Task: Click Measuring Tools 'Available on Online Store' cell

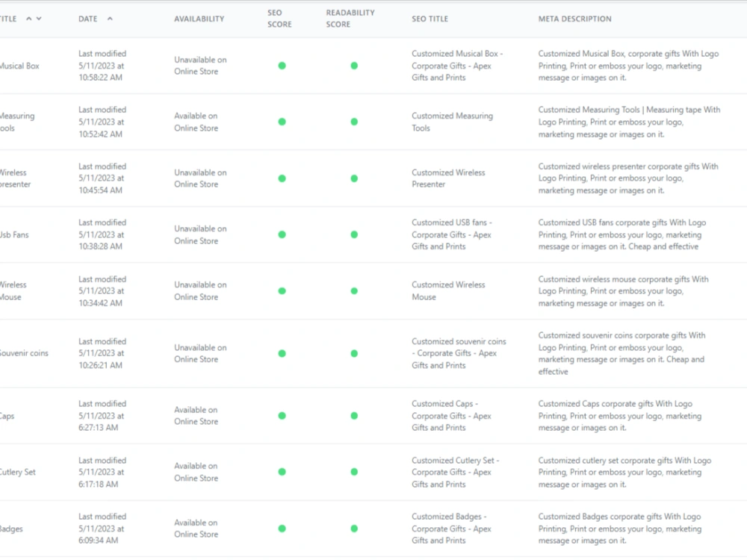Action: click(196, 122)
